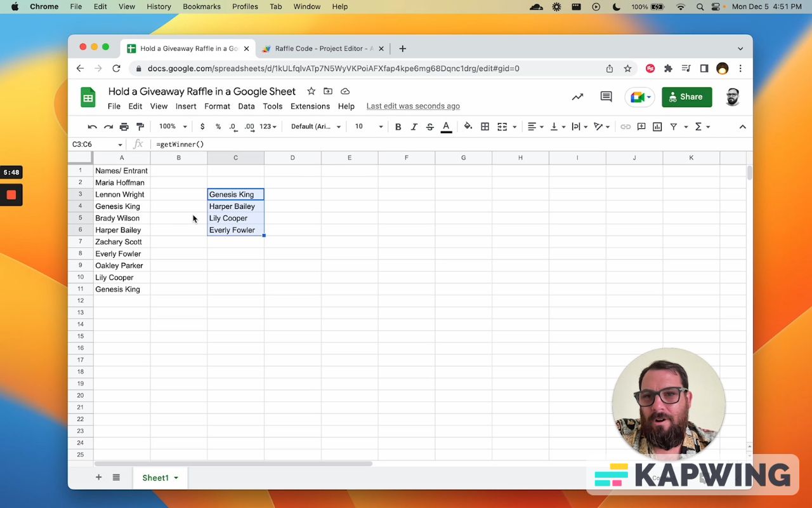Open the Sheet1 tab options arrow
The width and height of the screenshot is (812, 508).
(176, 478)
